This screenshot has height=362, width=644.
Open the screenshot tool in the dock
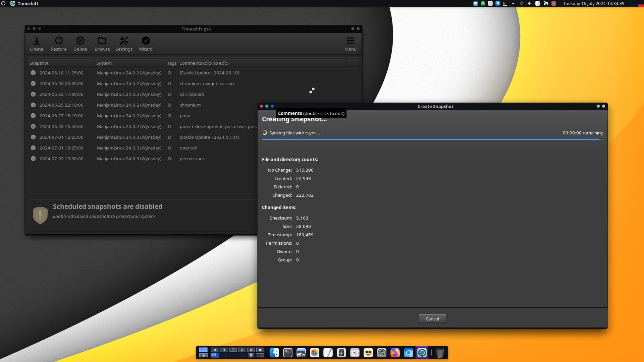[301, 353]
